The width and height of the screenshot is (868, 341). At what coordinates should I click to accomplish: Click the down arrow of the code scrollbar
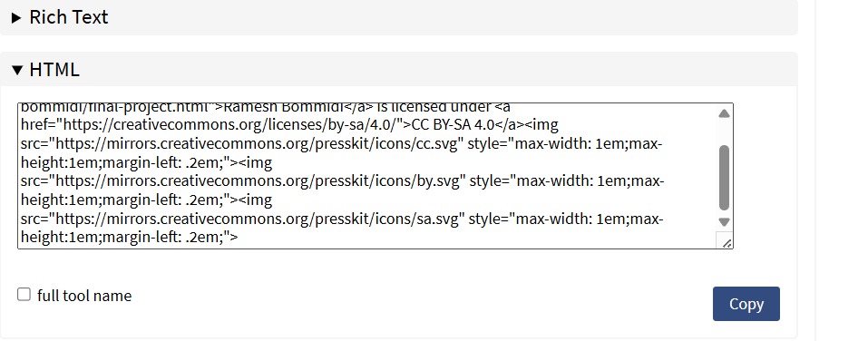pos(724,222)
